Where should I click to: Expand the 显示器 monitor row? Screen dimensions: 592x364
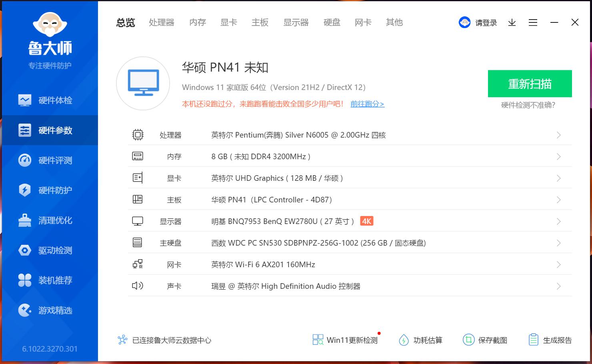(x=558, y=221)
